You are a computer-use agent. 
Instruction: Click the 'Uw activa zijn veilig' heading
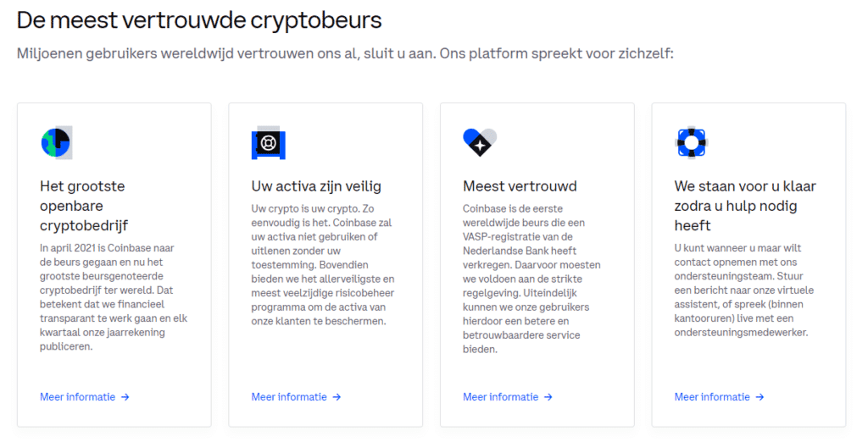[x=316, y=186]
